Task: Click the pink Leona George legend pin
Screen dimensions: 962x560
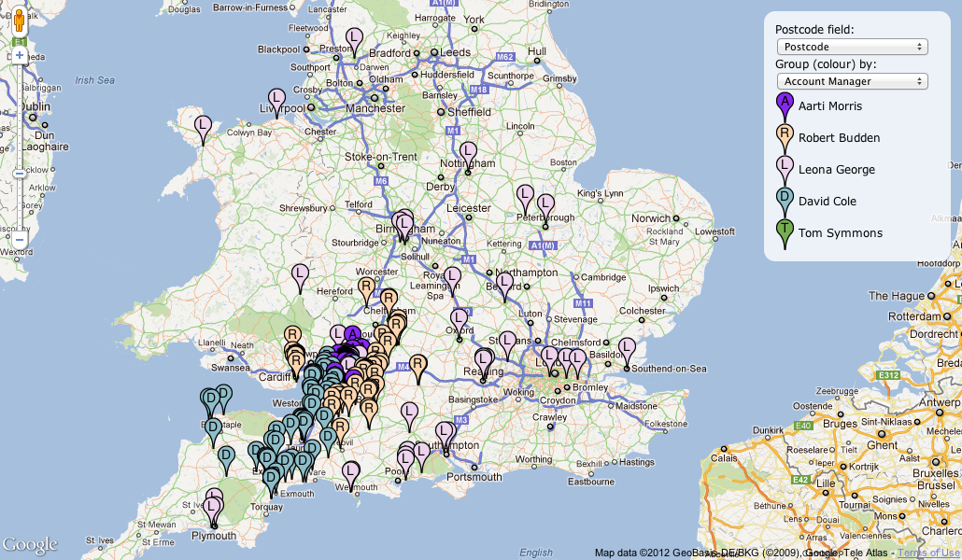Action: click(785, 168)
